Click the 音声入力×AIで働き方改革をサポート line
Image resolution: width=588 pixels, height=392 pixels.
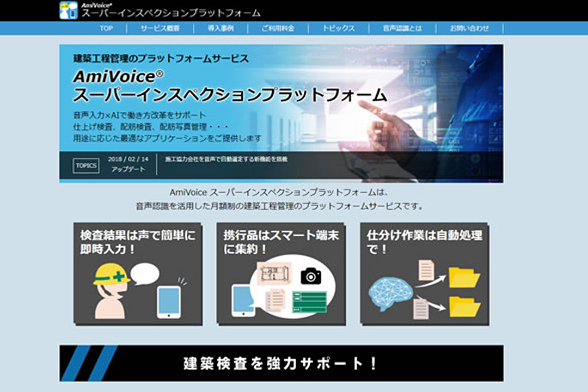tap(139, 115)
